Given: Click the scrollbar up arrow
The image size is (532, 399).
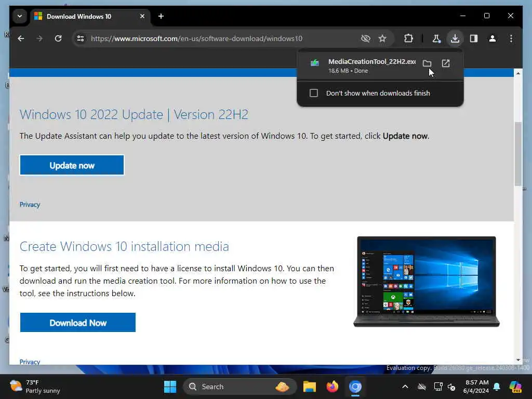Looking at the screenshot, I should (518, 73).
